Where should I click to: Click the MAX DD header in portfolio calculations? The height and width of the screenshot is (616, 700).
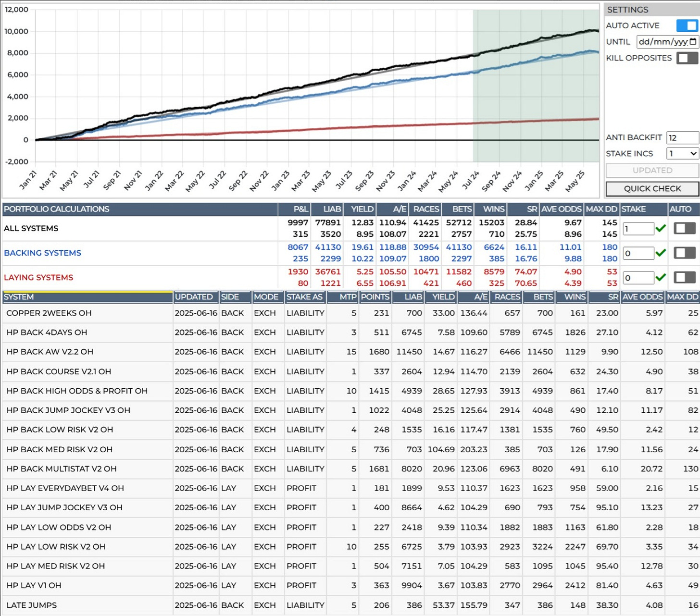(602, 209)
